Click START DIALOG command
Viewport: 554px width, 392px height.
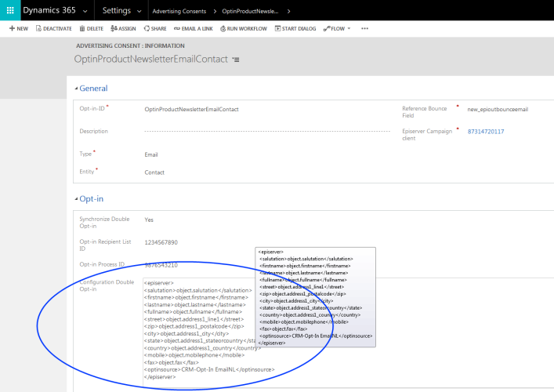295,28
